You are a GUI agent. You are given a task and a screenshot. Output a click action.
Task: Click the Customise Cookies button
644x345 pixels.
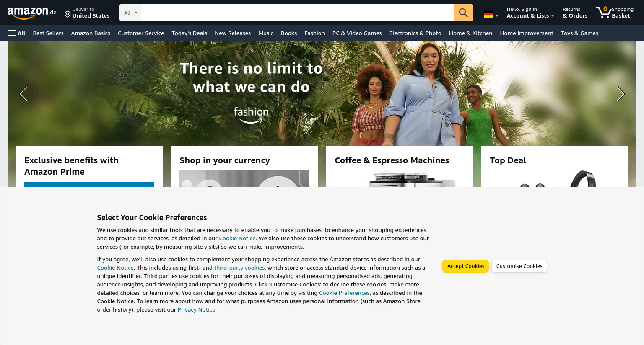pyautogui.click(x=519, y=266)
